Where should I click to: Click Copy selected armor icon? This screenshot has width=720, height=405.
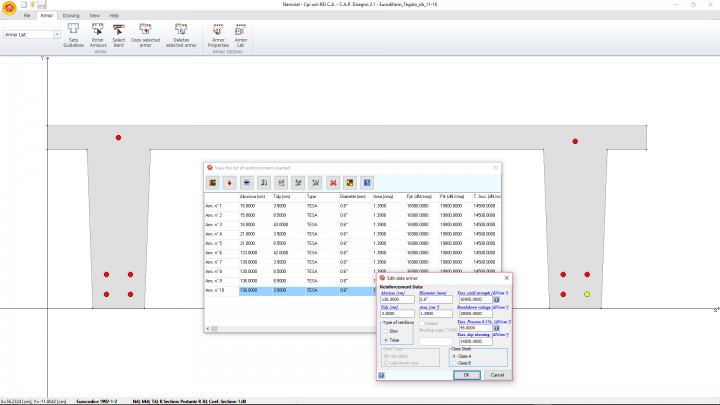[146, 30]
